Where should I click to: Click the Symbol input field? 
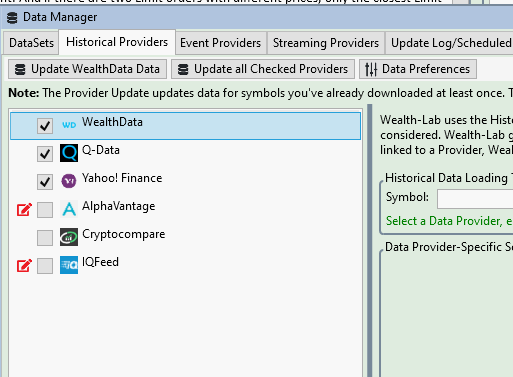[475, 199]
